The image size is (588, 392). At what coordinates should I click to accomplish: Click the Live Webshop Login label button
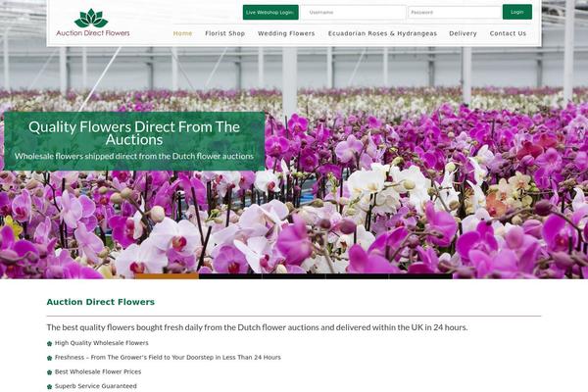pyautogui.click(x=270, y=13)
